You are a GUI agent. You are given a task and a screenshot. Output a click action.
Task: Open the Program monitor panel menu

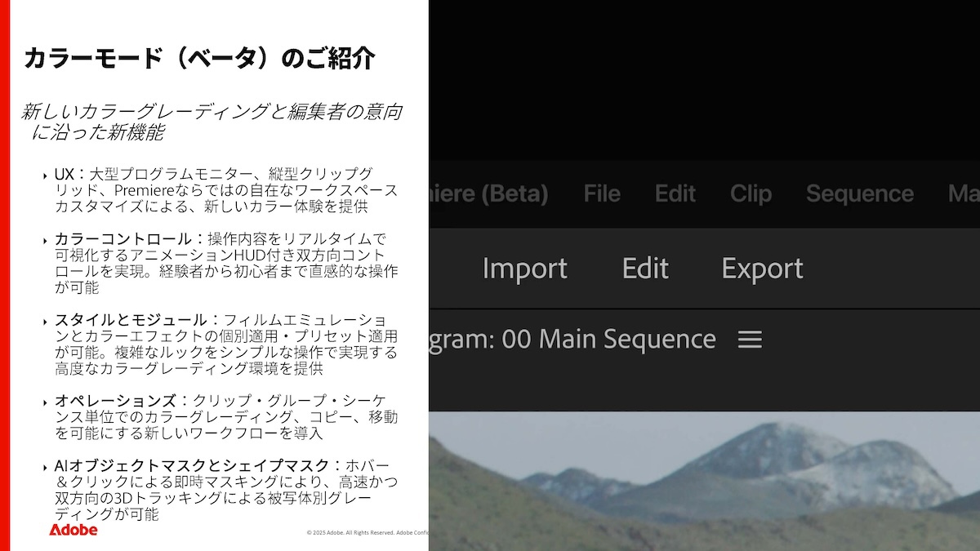point(750,339)
